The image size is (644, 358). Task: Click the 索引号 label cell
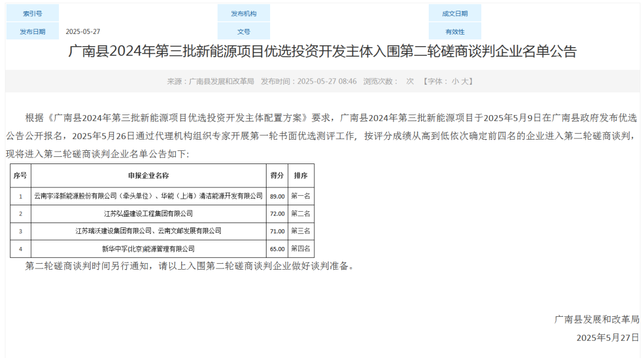click(32, 13)
